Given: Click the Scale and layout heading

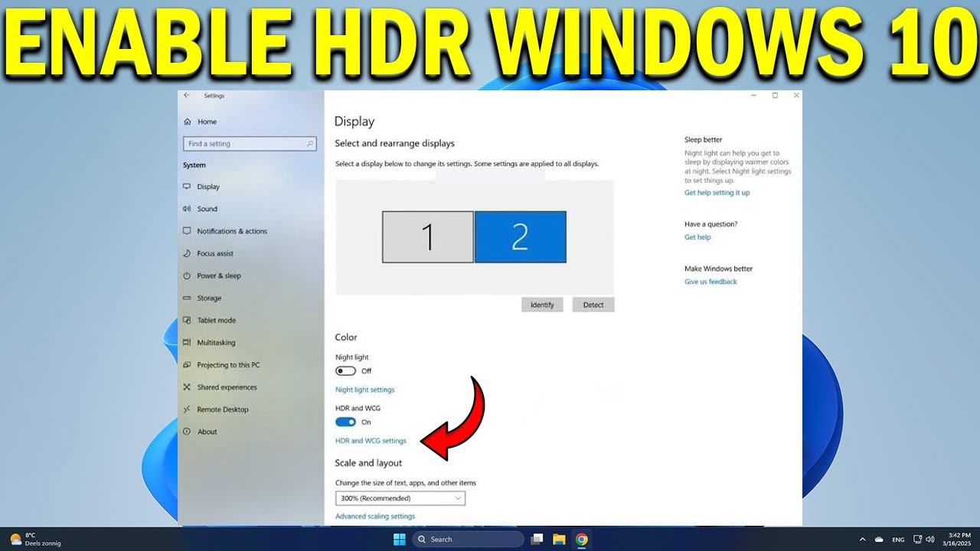Looking at the screenshot, I should 368,463.
